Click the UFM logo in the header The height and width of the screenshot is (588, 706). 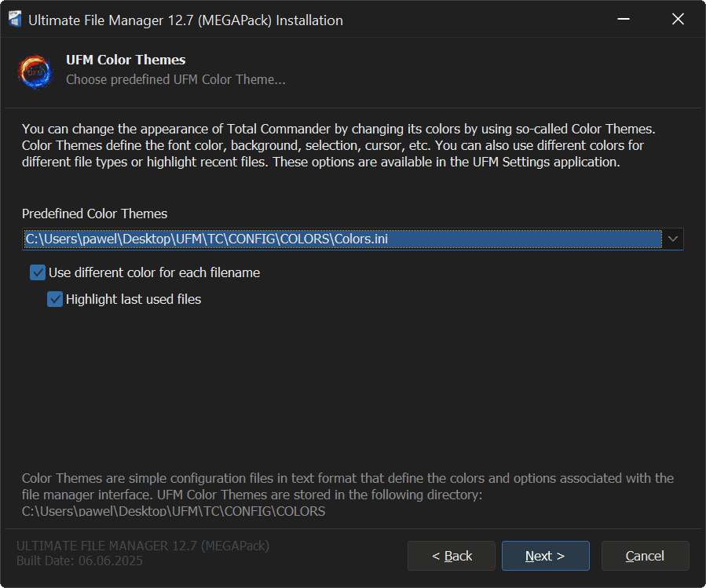pos(35,71)
